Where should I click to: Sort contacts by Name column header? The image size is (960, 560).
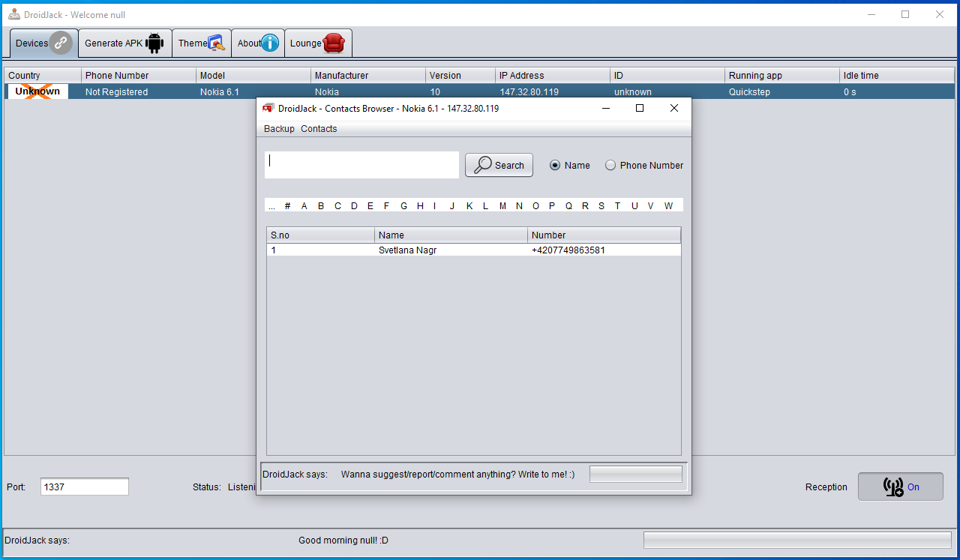point(451,235)
